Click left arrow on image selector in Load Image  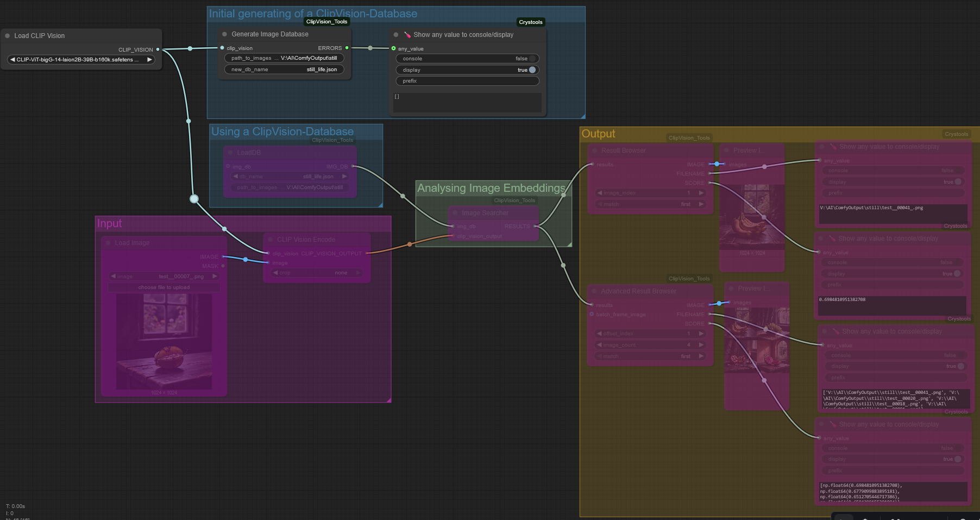[x=113, y=277]
